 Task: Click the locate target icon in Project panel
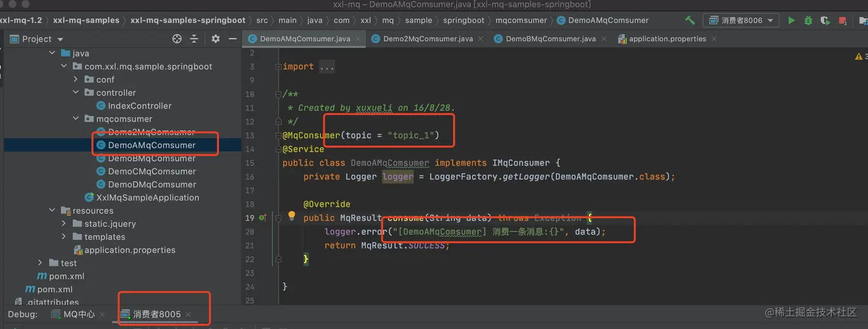[177, 38]
